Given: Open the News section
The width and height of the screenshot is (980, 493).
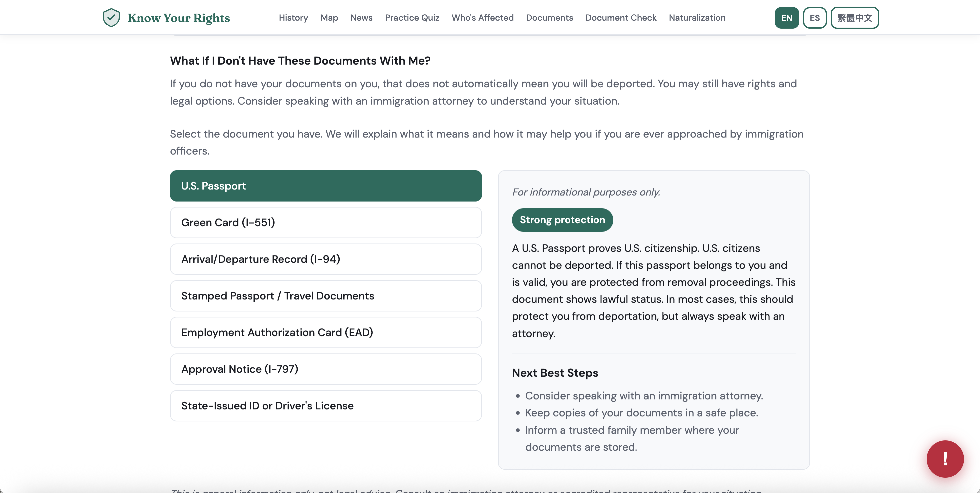Looking at the screenshot, I should click(x=361, y=18).
